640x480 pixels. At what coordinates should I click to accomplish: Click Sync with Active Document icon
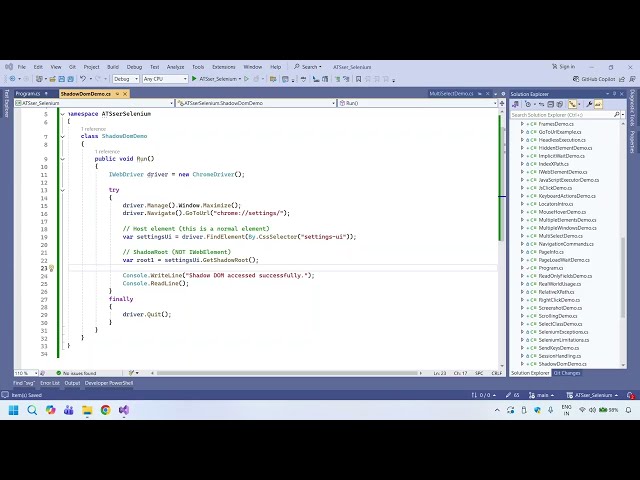(x=542, y=104)
